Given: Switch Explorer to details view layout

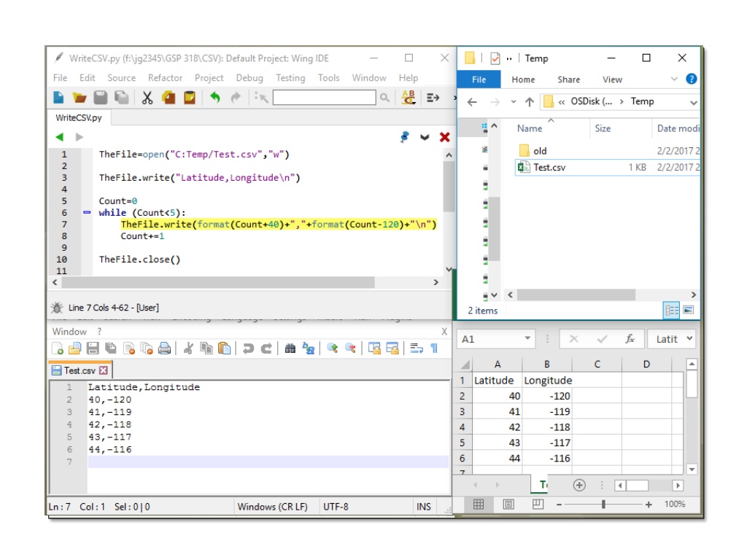Looking at the screenshot, I should 672,311.
